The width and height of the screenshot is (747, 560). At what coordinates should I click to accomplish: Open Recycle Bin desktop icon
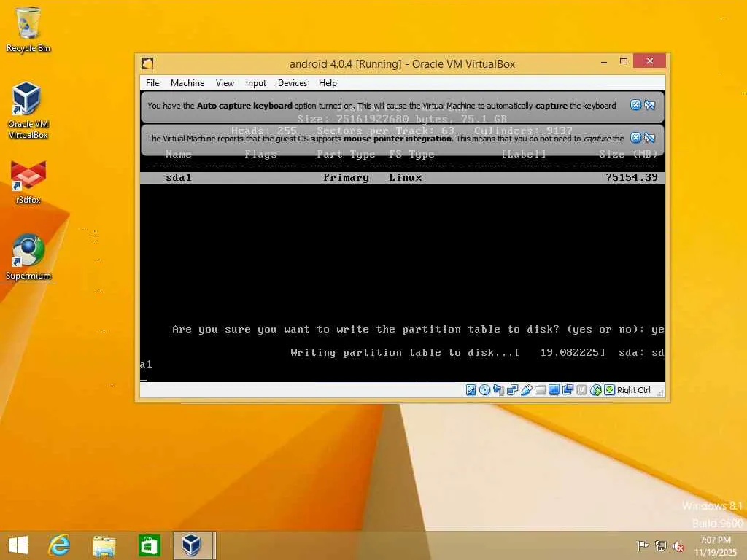[x=28, y=29]
